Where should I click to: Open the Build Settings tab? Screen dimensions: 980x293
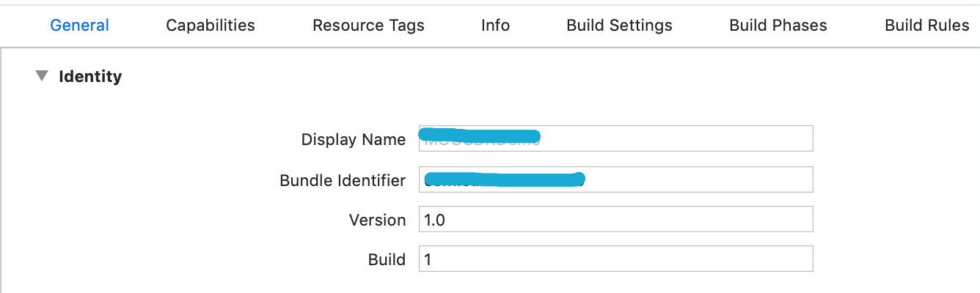pos(619,25)
